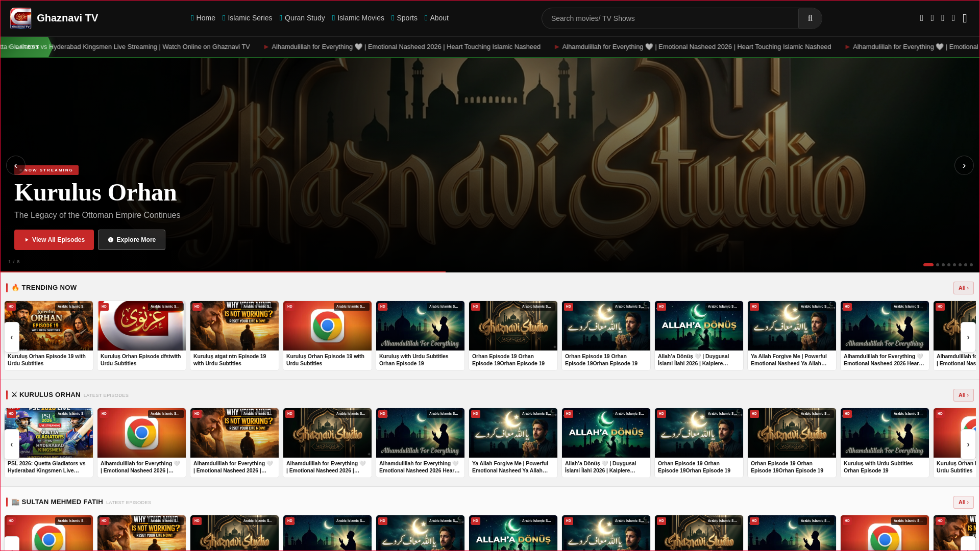The image size is (980, 551).
Task: Open Islamic Series menu
Action: click(248, 18)
